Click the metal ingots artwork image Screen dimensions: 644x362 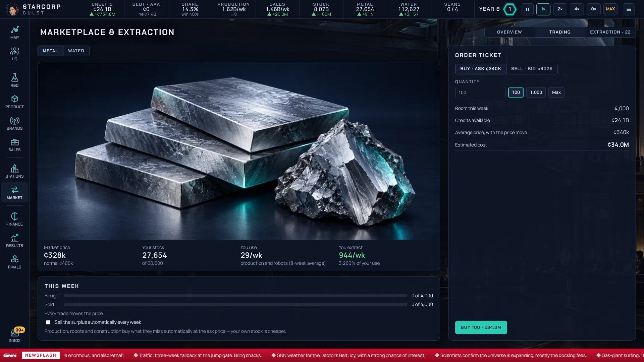tap(238, 151)
